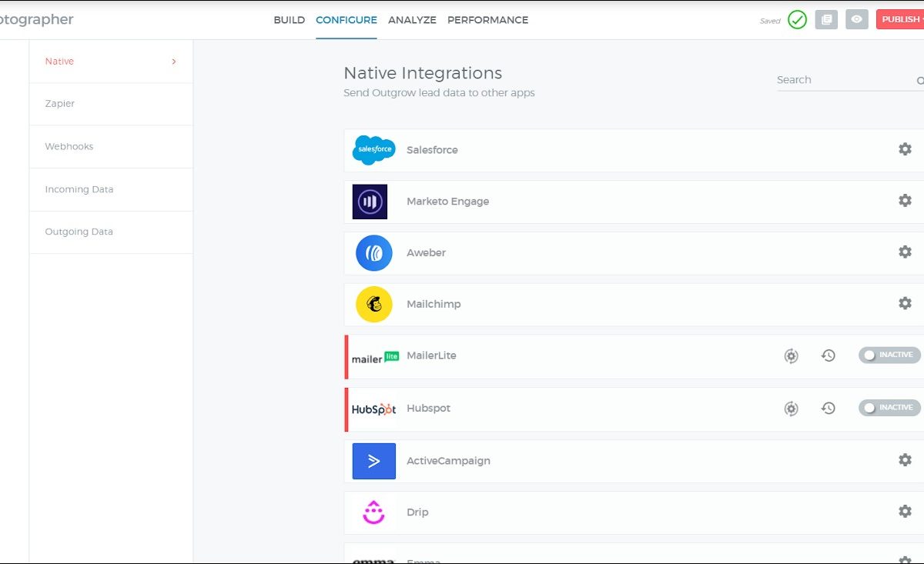Open MailerLite sync settings icon
This screenshot has height=564, width=924.
click(791, 355)
